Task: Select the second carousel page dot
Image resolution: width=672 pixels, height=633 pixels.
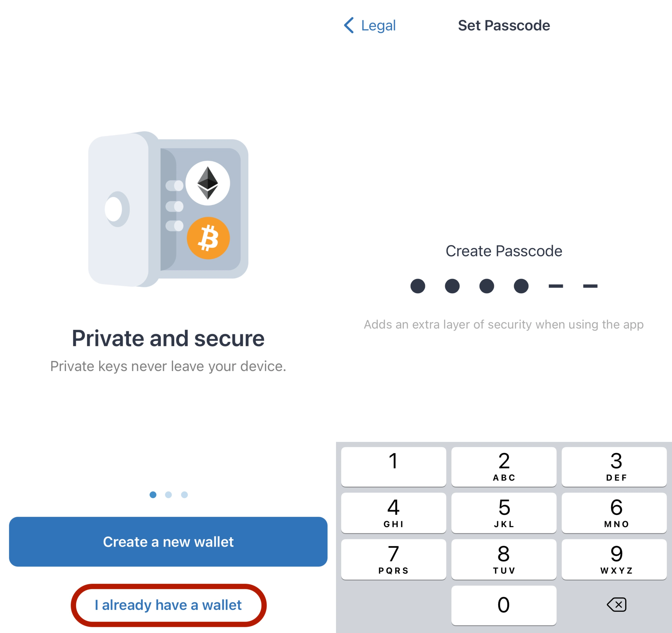Action: [x=169, y=495]
